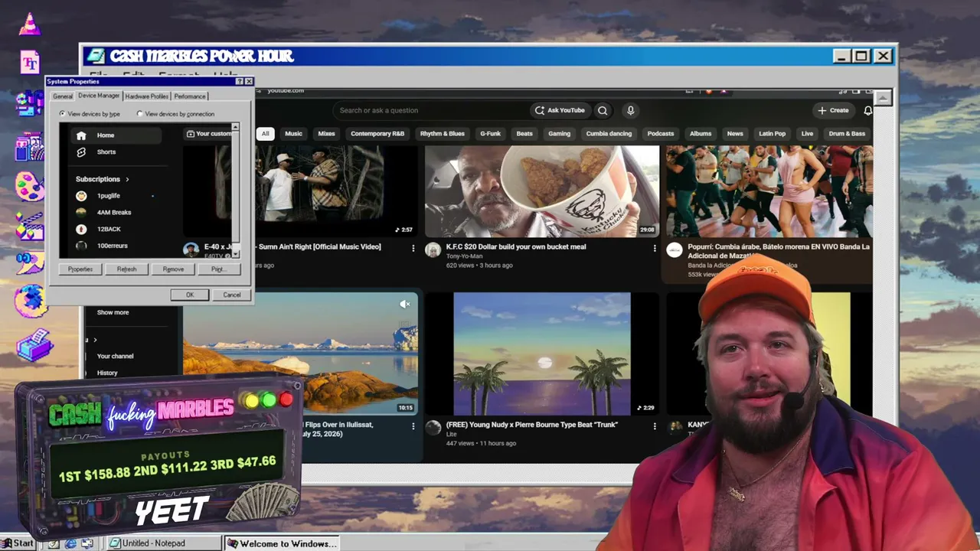
Task: Click the down arrow of the device list scrollbar
Action: click(235, 254)
